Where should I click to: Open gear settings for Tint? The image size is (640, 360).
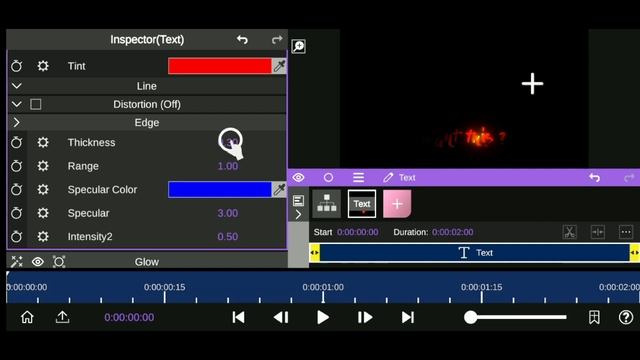tap(43, 66)
